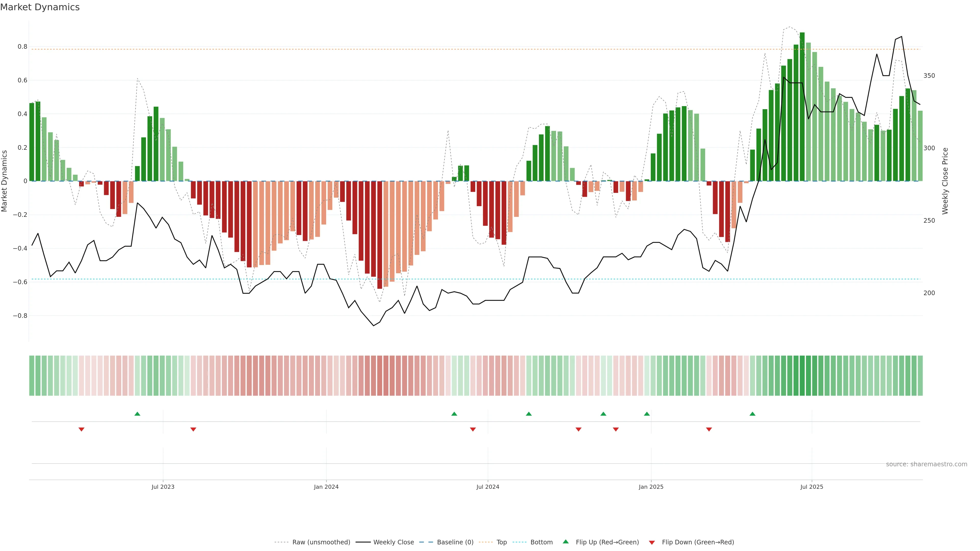Click the Jan 2024 axis label
This screenshot has height=551, width=980.
[x=326, y=487]
